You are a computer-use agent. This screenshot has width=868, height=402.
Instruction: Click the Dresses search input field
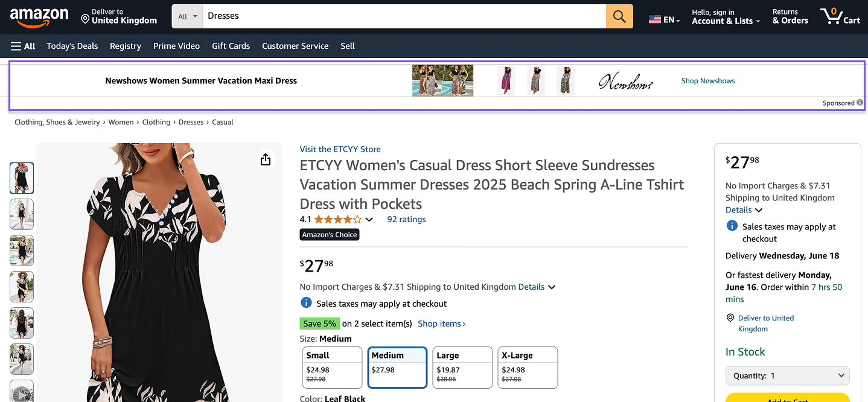[x=404, y=16]
